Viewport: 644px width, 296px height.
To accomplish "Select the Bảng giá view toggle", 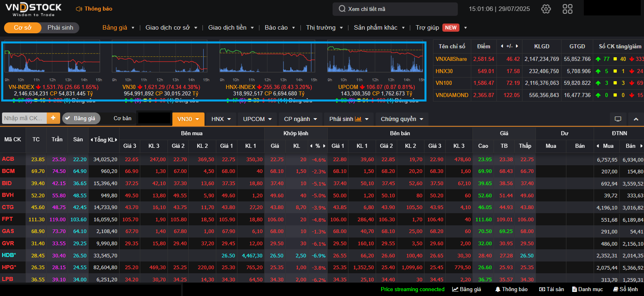I will click(x=81, y=118).
